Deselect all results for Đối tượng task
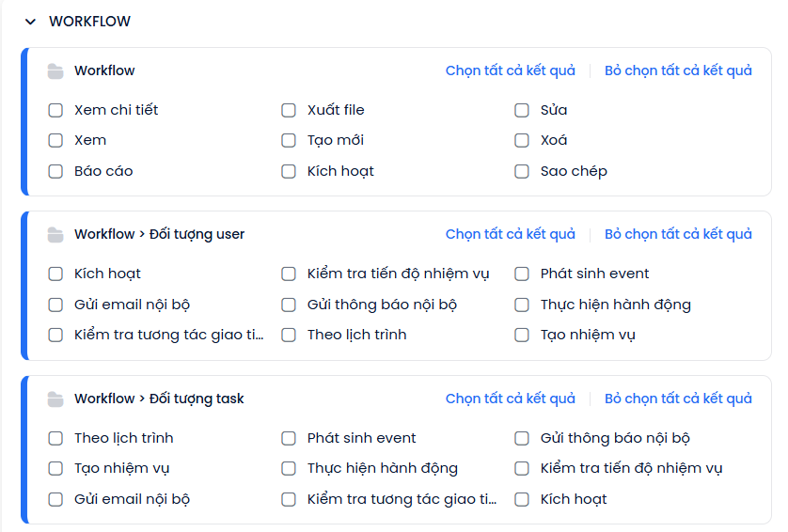 (678, 399)
